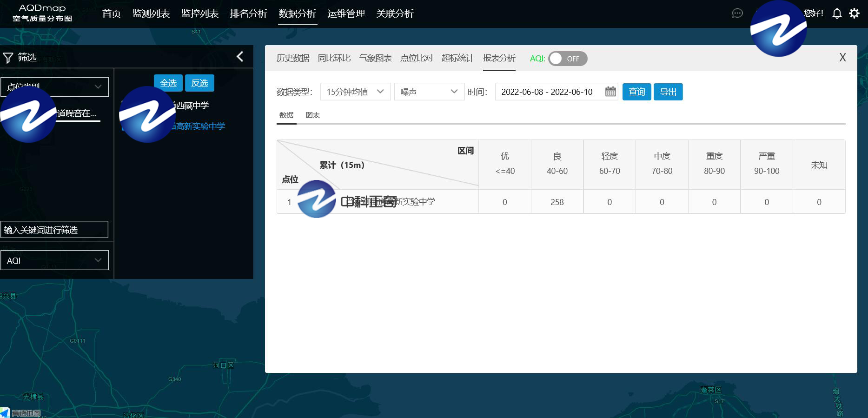868x418 pixels.
Task: Click the 查询 button
Action: [x=636, y=92]
